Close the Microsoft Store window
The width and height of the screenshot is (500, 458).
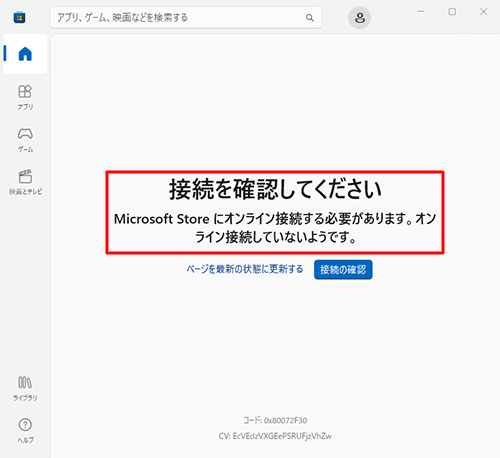(x=483, y=12)
